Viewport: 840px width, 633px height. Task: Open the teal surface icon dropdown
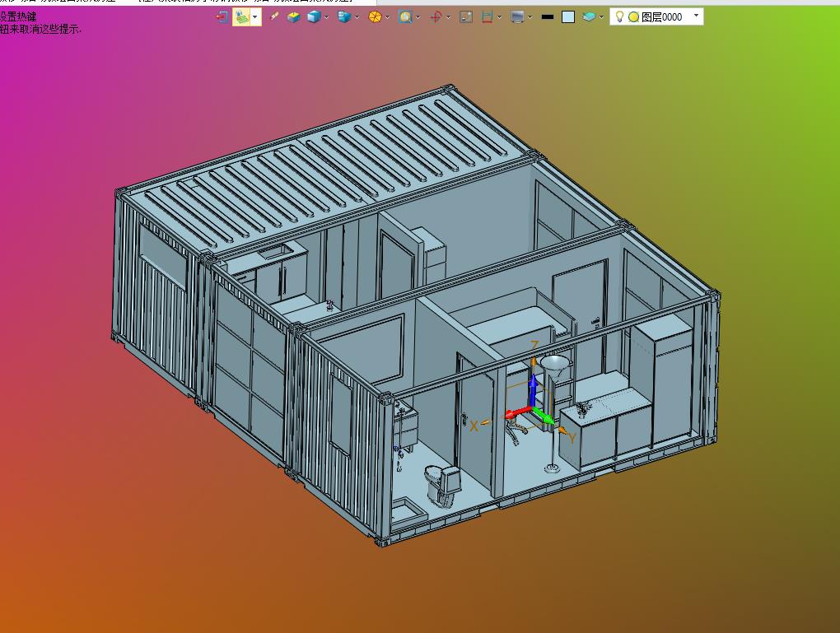point(602,17)
